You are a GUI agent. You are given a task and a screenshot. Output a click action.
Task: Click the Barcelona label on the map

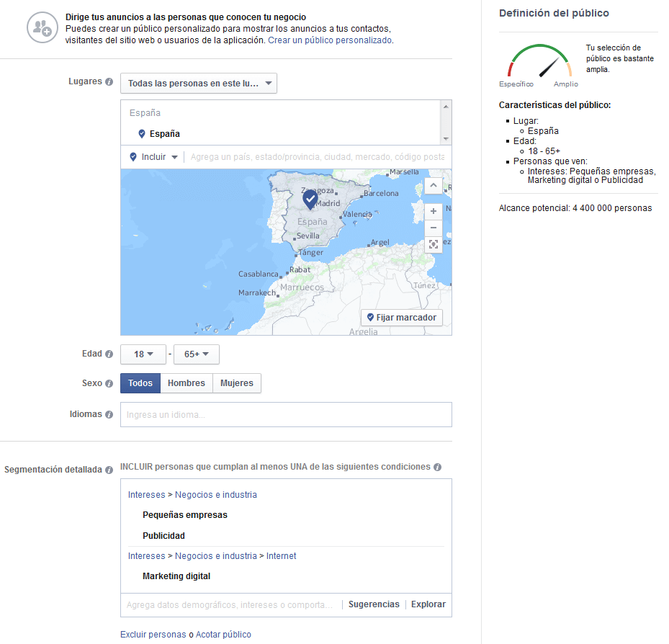[381, 193]
